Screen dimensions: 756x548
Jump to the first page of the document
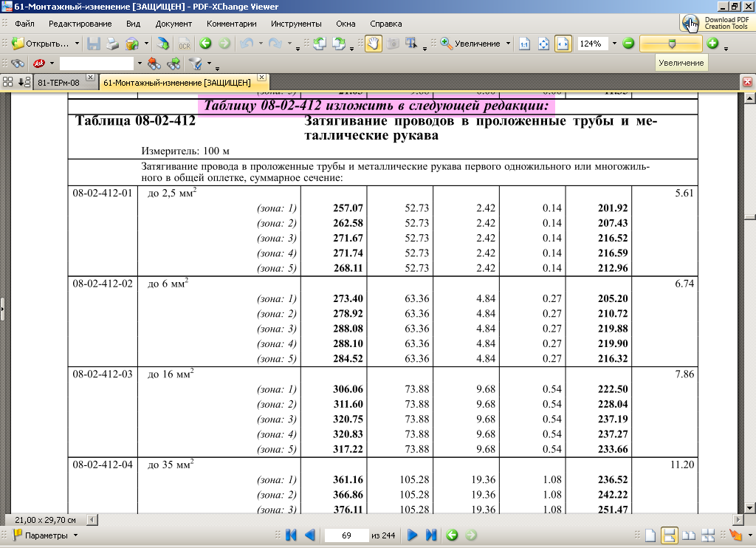point(291,535)
